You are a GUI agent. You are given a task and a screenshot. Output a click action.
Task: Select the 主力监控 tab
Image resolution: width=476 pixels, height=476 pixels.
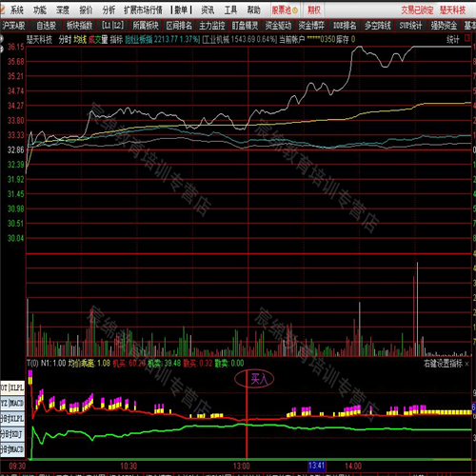pos(212,25)
